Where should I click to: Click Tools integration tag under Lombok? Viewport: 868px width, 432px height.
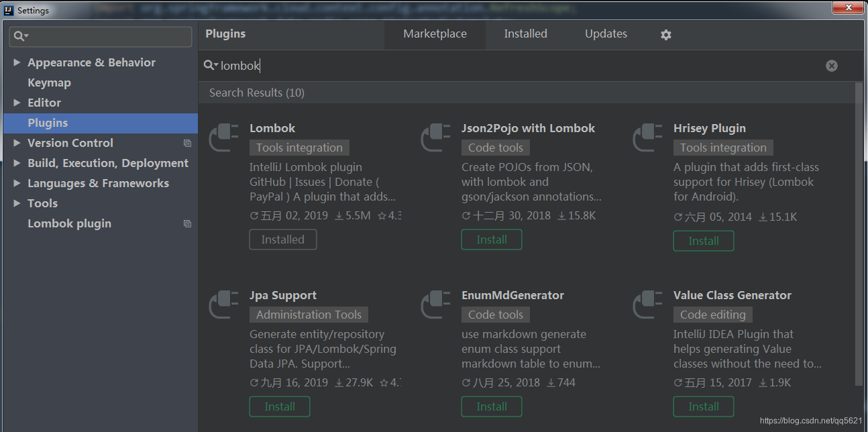coord(299,148)
